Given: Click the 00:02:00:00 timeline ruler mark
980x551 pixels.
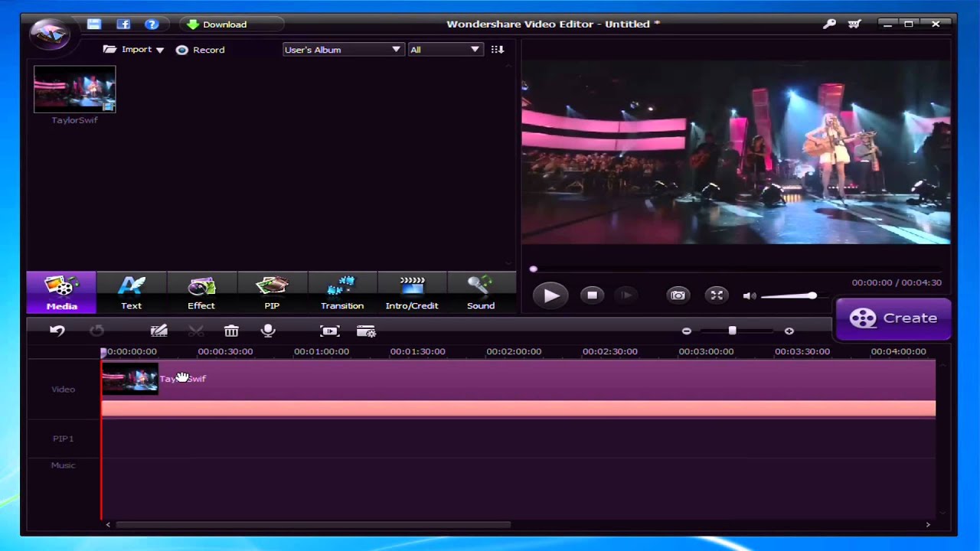Looking at the screenshot, I should (x=514, y=351).
